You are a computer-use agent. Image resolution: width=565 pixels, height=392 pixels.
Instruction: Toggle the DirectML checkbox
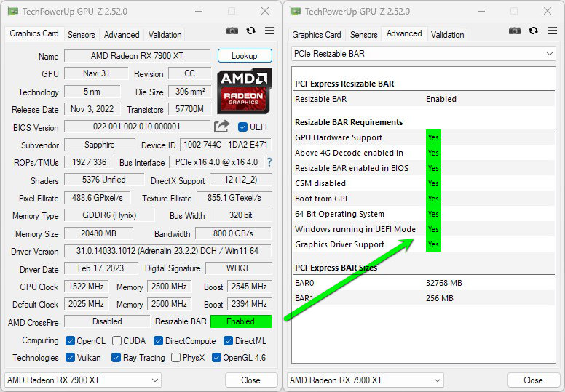coord(228,340)
